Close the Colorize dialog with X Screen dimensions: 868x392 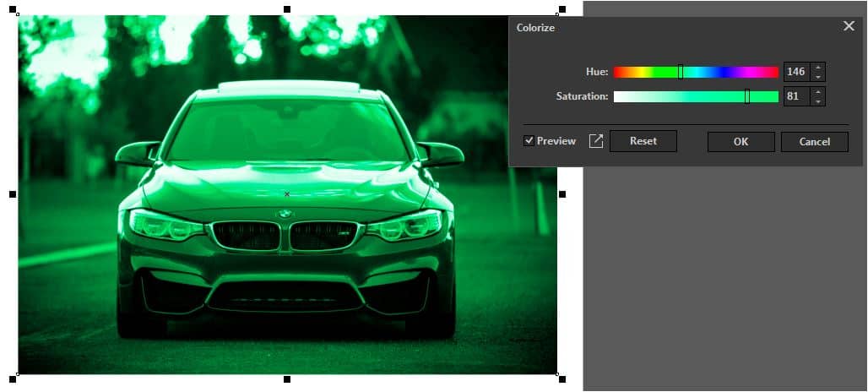point(849,26)
